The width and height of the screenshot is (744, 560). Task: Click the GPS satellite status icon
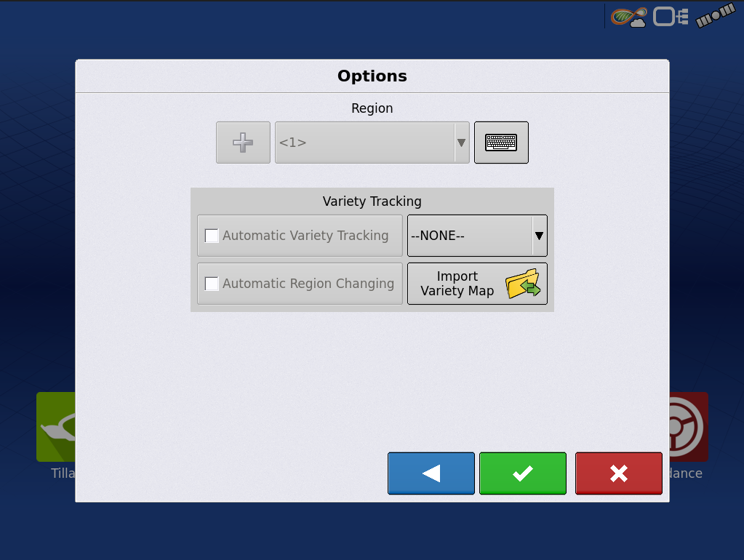(x=716, y=17)
